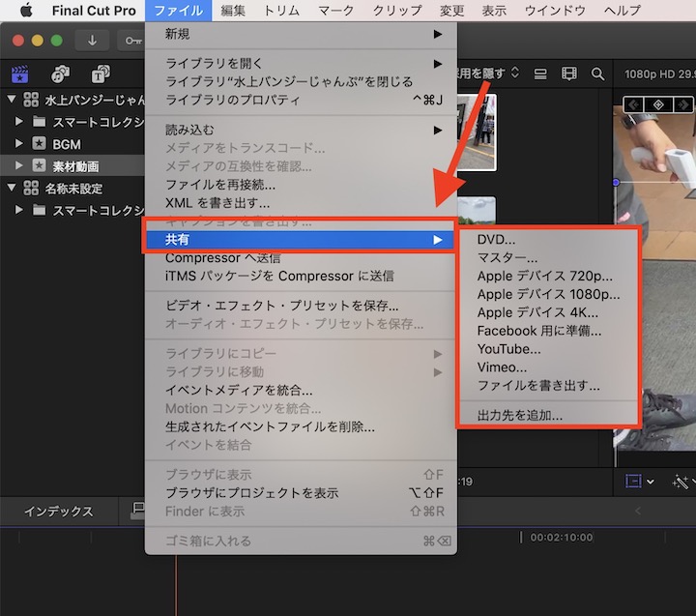Screen dimensions: 696x616
Task: Click the 素材動画 event star icon
Action: click(39, 165)
